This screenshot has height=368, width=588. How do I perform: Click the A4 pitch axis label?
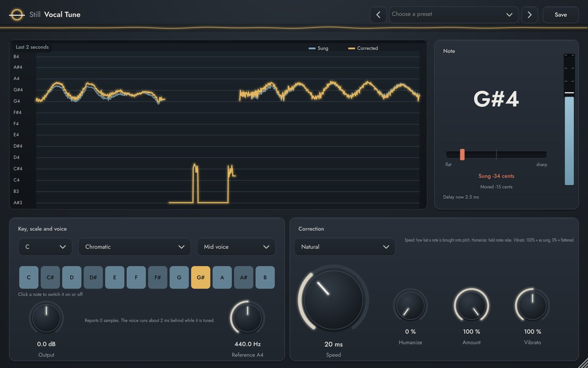point(17,79)
